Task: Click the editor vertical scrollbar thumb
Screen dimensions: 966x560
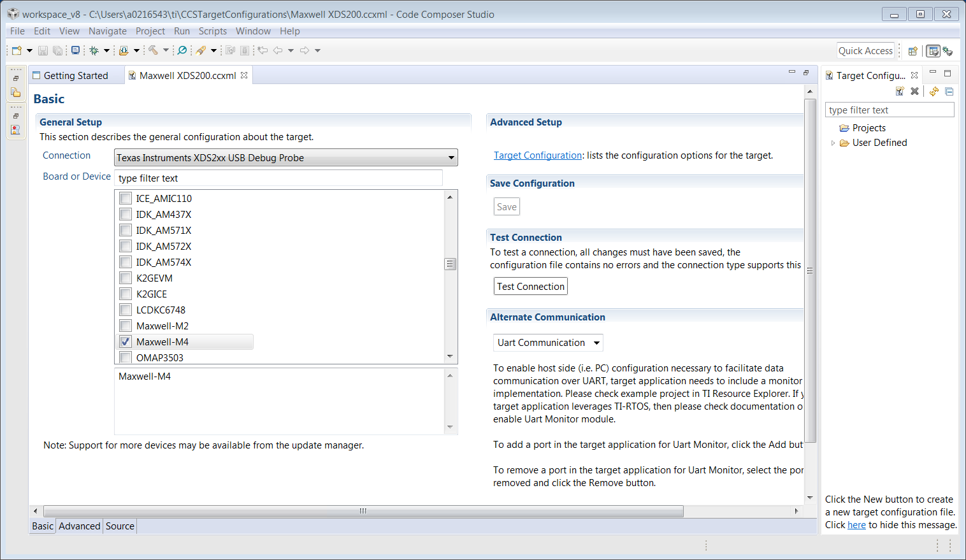Action: point(810,271)
